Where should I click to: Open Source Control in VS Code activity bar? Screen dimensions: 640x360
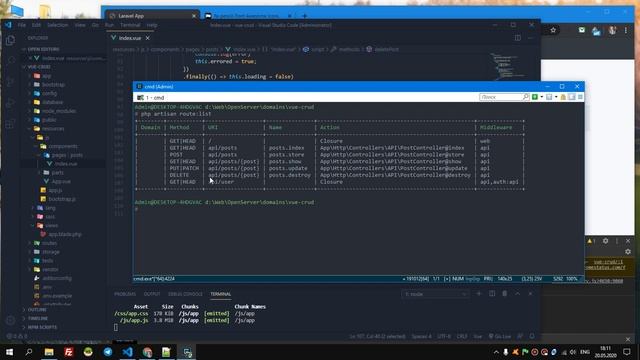coord(11,81)
